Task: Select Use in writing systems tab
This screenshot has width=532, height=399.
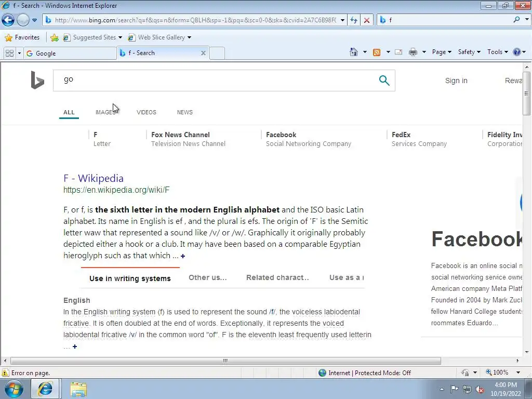Action: (130, 278)
